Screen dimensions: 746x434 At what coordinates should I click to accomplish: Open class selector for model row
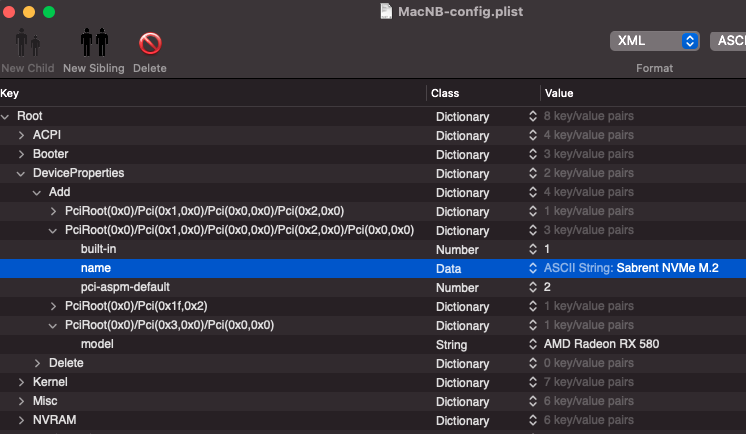pyautogui.click(x=533, y=344)
